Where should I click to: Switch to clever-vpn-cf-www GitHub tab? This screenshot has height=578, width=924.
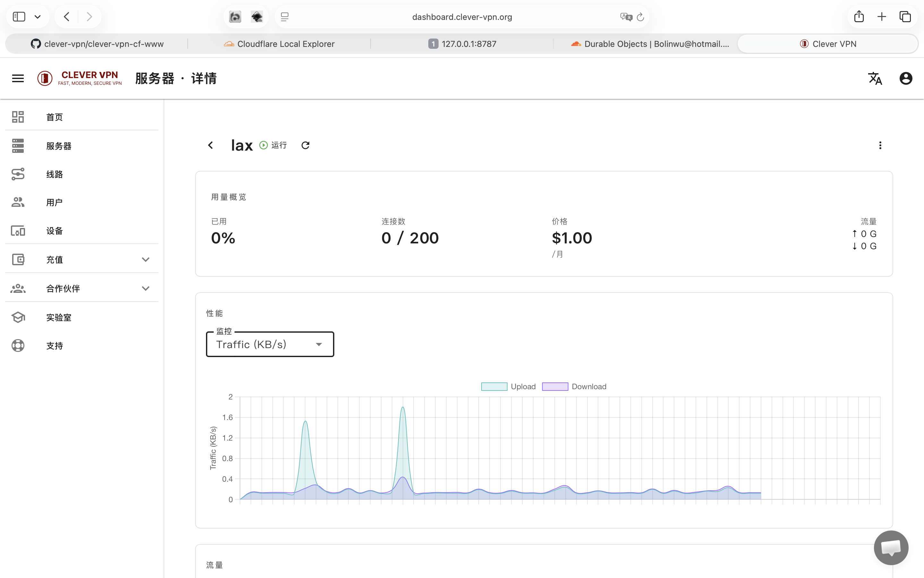click(97, 44)
